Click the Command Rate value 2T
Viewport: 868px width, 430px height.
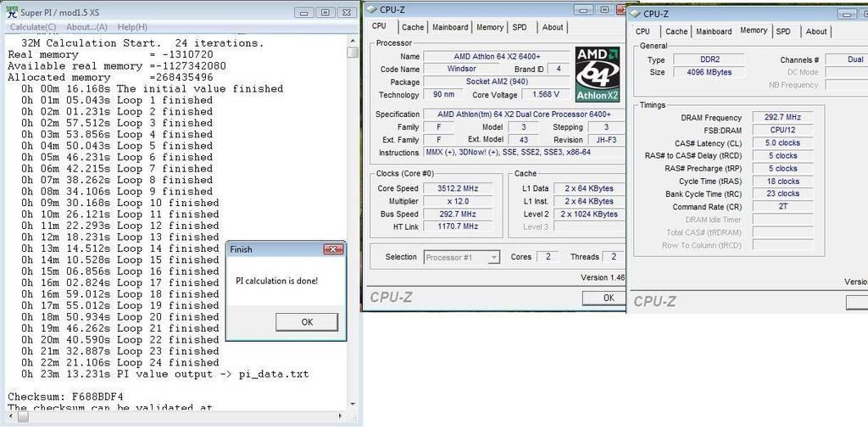tap(782, 207)
